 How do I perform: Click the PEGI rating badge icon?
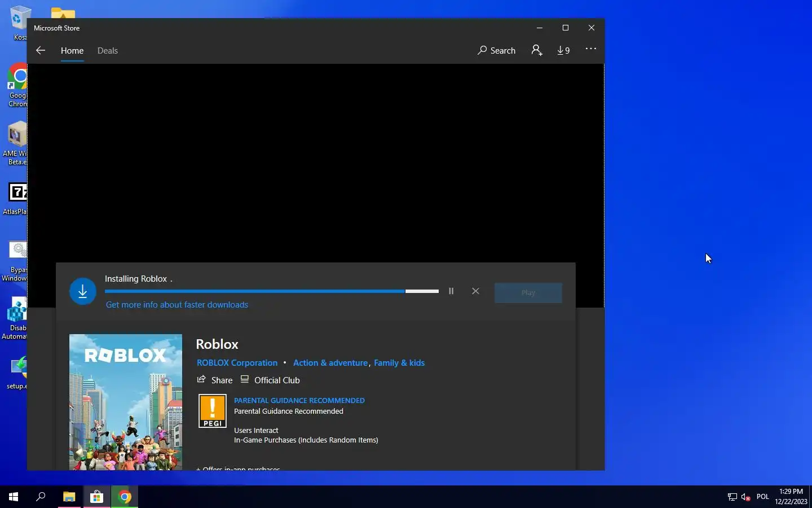[213, 411]
